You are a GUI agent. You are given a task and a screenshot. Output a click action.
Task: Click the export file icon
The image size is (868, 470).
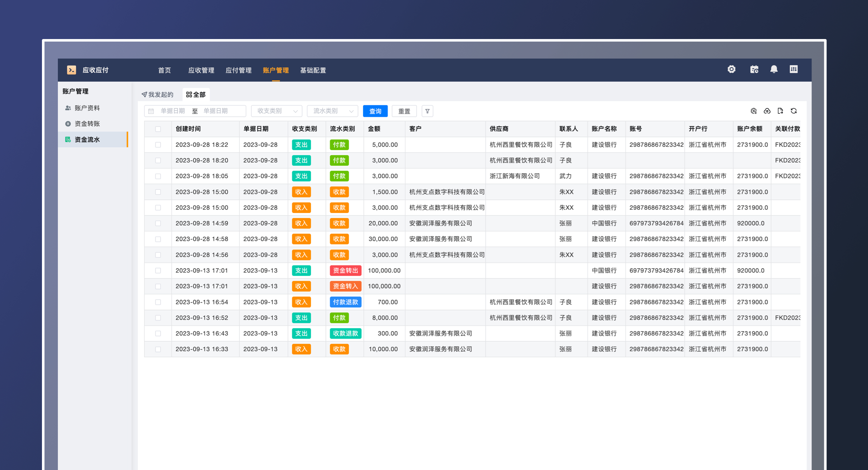click(780, 111)
